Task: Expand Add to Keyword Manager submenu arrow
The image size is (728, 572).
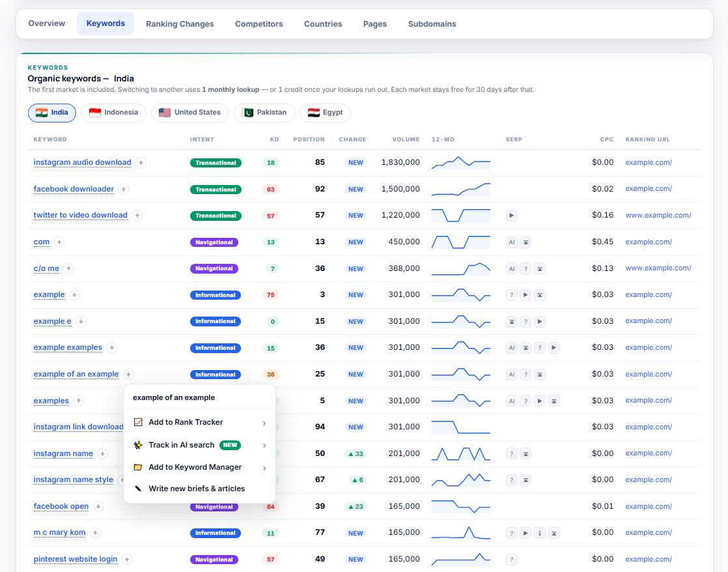Action: click(x=264, y=468)
